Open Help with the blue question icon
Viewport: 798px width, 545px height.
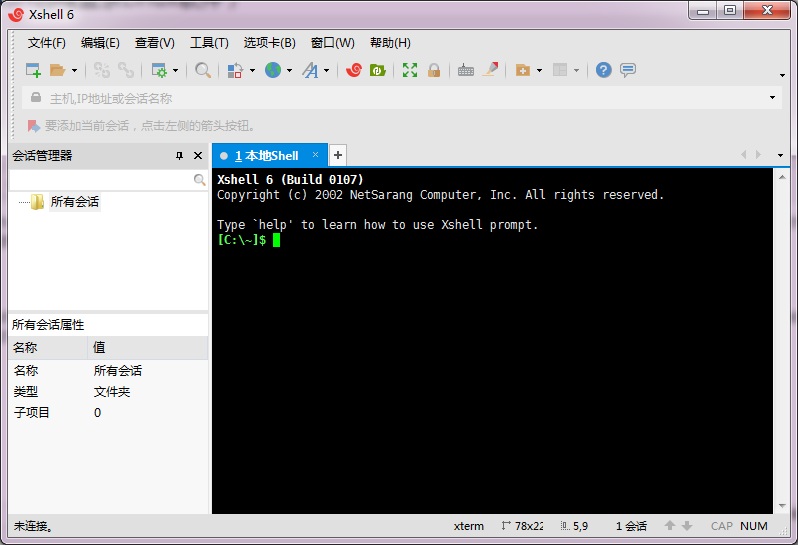(604, 70)
